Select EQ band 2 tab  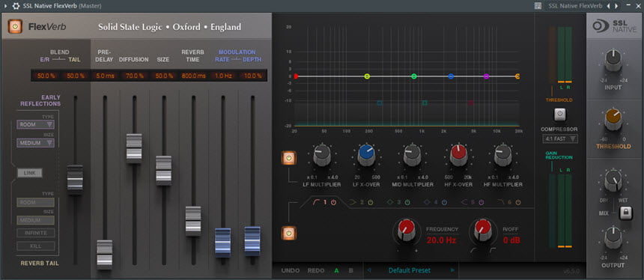[x=362, y=202]
